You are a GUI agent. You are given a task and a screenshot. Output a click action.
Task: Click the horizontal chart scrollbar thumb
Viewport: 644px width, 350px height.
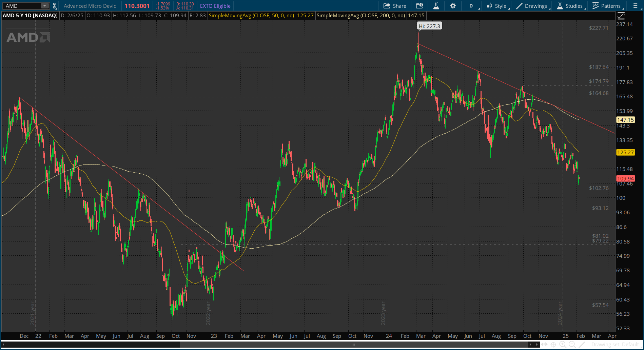[354, 345]
